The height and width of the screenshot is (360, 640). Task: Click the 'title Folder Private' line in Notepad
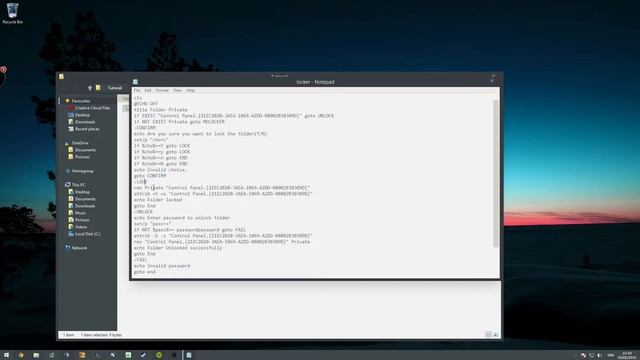point(161,110)
